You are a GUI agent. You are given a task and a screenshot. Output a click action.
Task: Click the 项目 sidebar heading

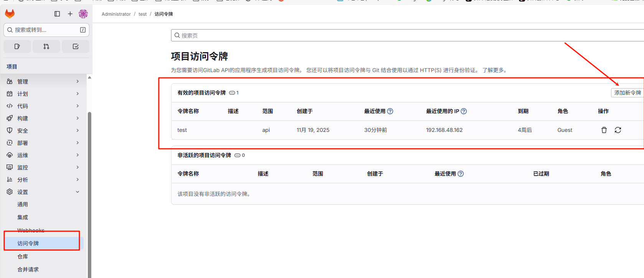click(12, 67)
